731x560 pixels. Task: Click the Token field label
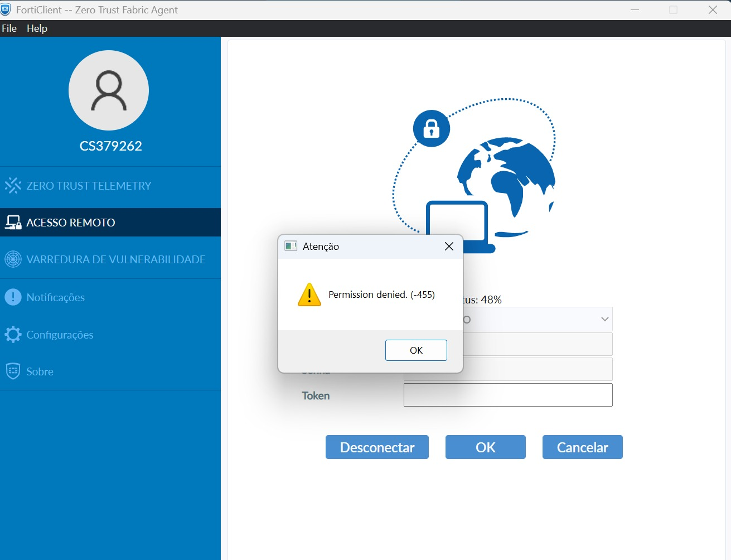click(x=316, y=395)
